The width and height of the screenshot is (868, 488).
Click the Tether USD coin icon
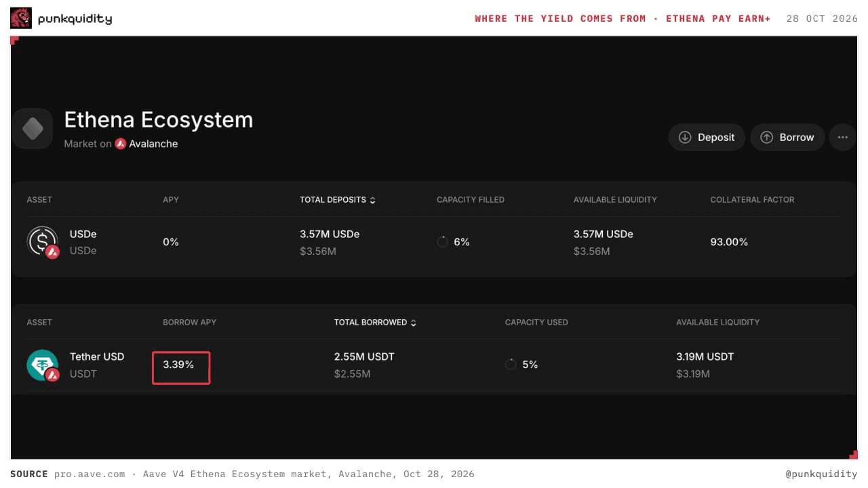pyautogui.click(x=43, y=365)
